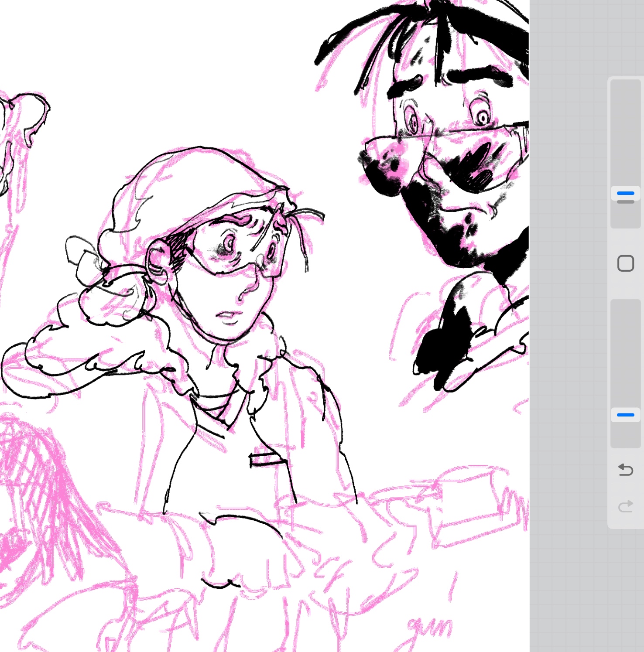Tap the handwritten pink "gun" note
Image resolution: width=644 pixels, height=652 pixels.
click(430, 628)
